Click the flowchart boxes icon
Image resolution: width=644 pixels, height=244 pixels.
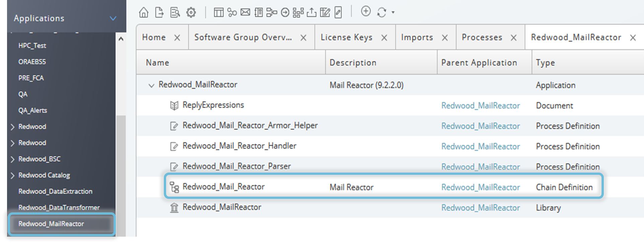(272, 13)
